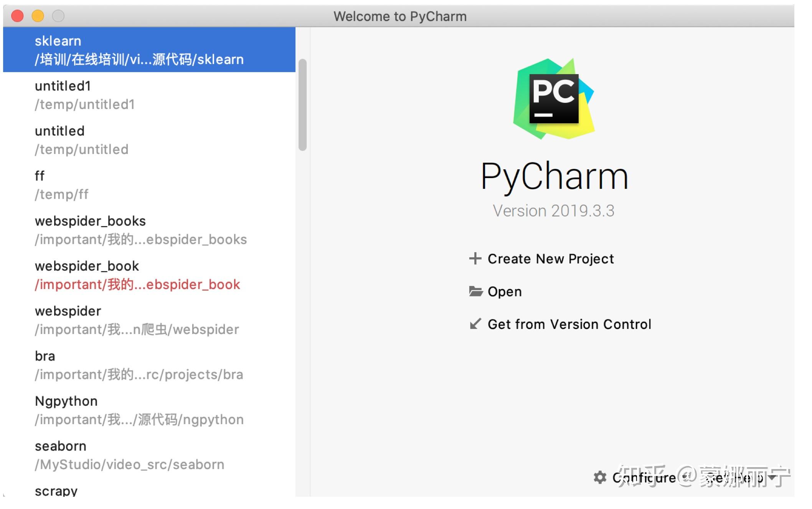Viewport: 812px width, 509px height.
Task: Click the arrow icon before Get from Version Control
Action: click(x=476, y=324)
